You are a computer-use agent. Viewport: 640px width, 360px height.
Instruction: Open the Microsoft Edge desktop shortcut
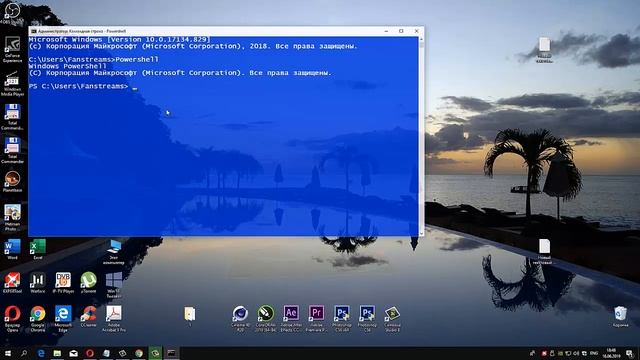pyautogui.click(x=63, y=318)
